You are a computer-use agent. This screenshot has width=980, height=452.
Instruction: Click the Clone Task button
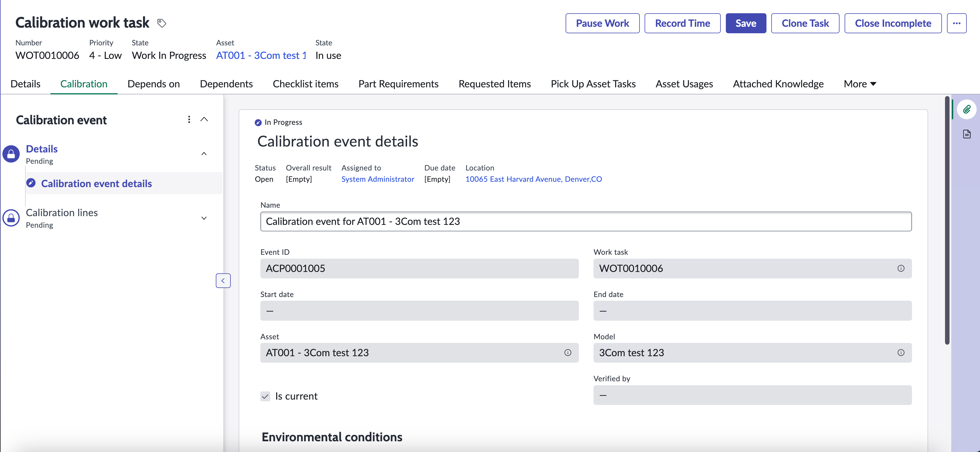tap(805, 23)
